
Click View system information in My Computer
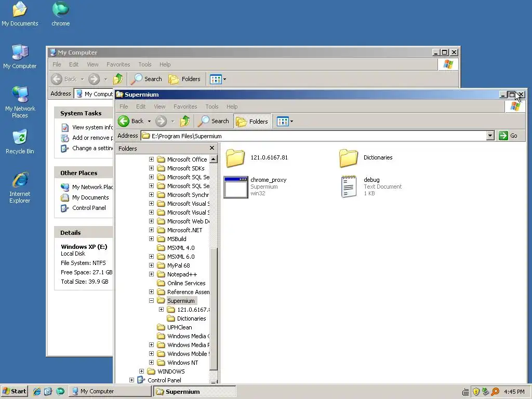(92, 127)
